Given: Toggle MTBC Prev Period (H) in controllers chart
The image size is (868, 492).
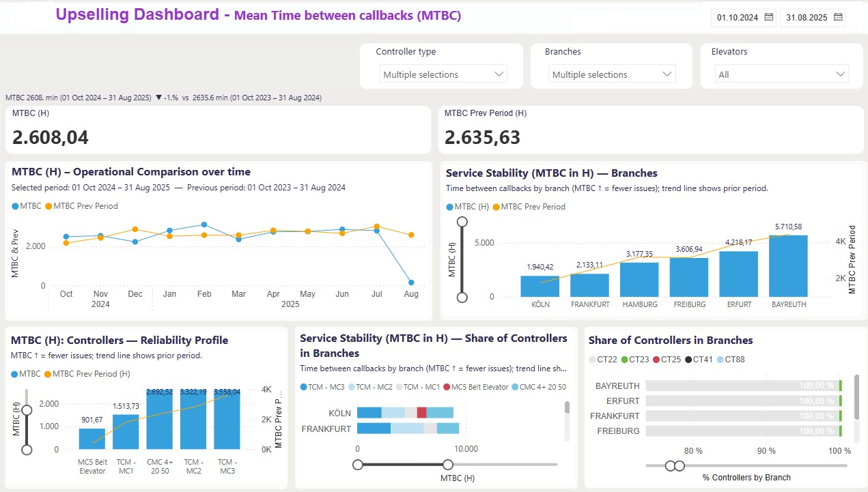Looking at the screenshot, I should [48, 374].
